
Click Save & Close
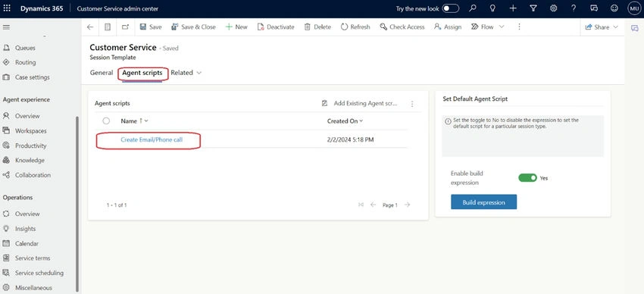193,27
